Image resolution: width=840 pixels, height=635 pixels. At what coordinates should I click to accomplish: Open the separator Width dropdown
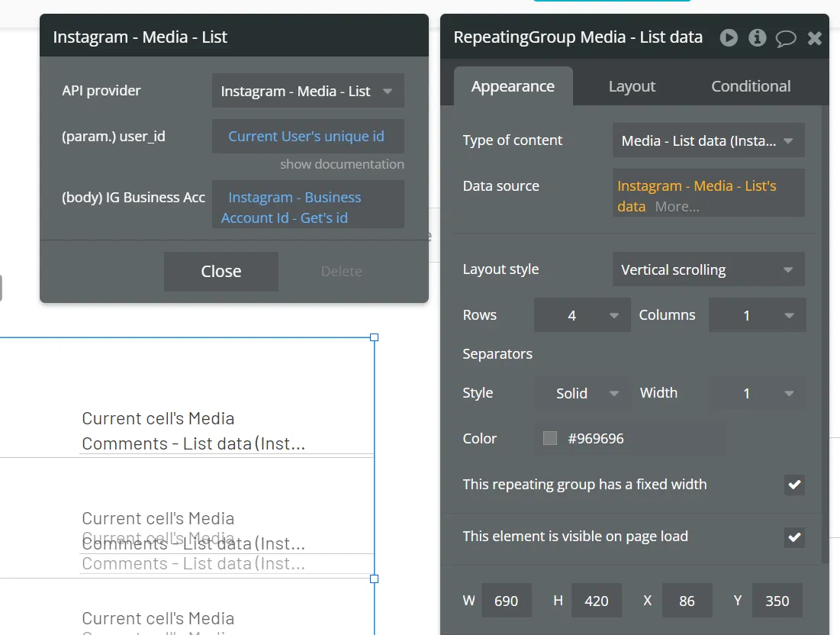[x=757, y=393]
